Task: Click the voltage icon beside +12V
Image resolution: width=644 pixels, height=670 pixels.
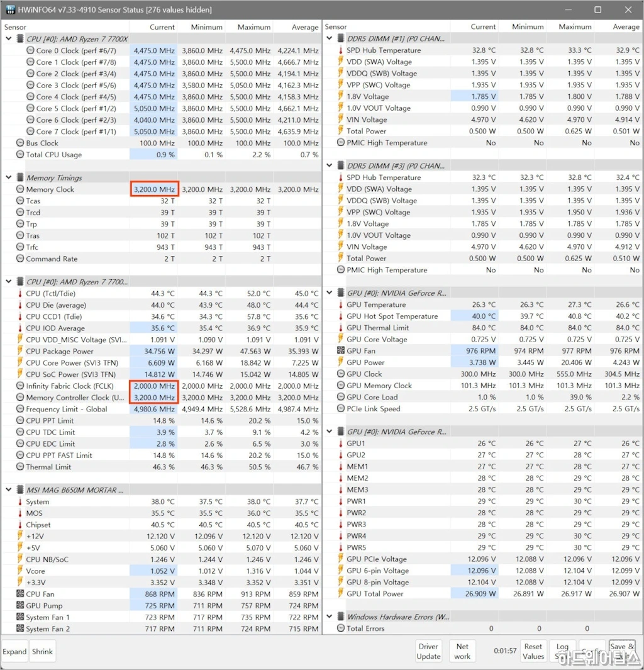Action: point(20,536)
